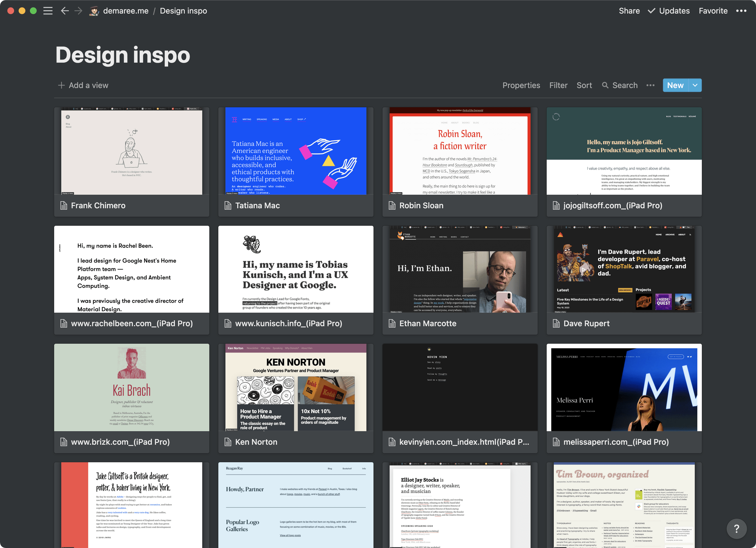Go forward with the right arrow
Image resolution: width=756 pixels, height=548 pixels.
(x=78, y=11)
